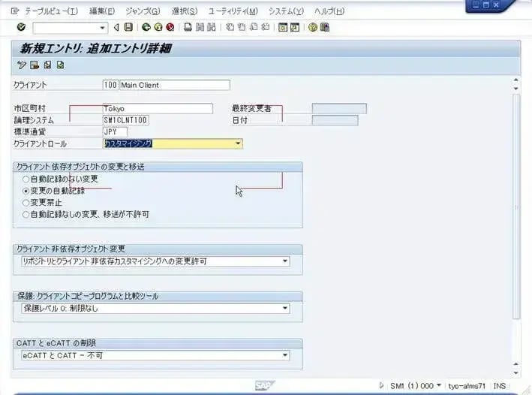Click the previous entry icon in application toolbar
This screenshot has height=395, width=532.
tap(47, 65)
